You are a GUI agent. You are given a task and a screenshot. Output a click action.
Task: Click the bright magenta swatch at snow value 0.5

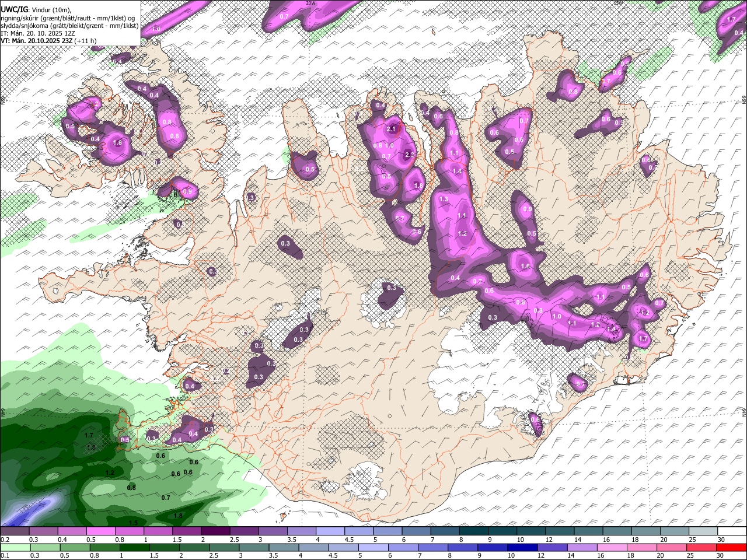tap(100, 531)
